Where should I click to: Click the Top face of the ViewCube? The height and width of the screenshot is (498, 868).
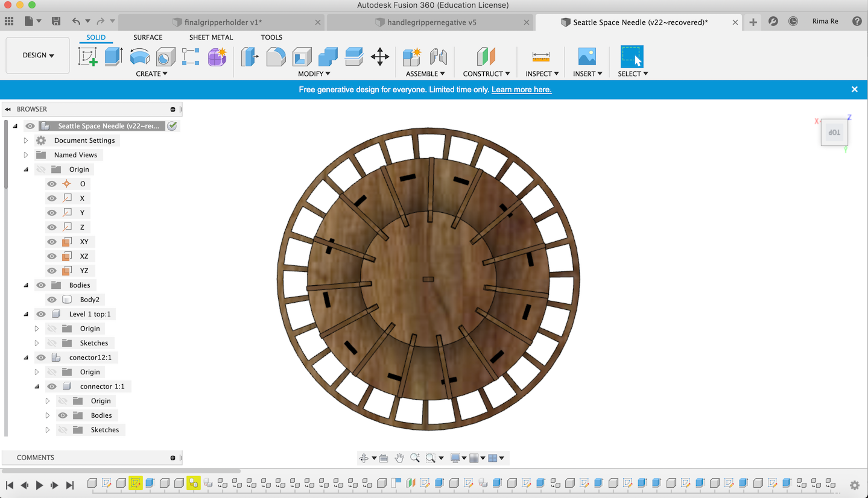(834, 133)
